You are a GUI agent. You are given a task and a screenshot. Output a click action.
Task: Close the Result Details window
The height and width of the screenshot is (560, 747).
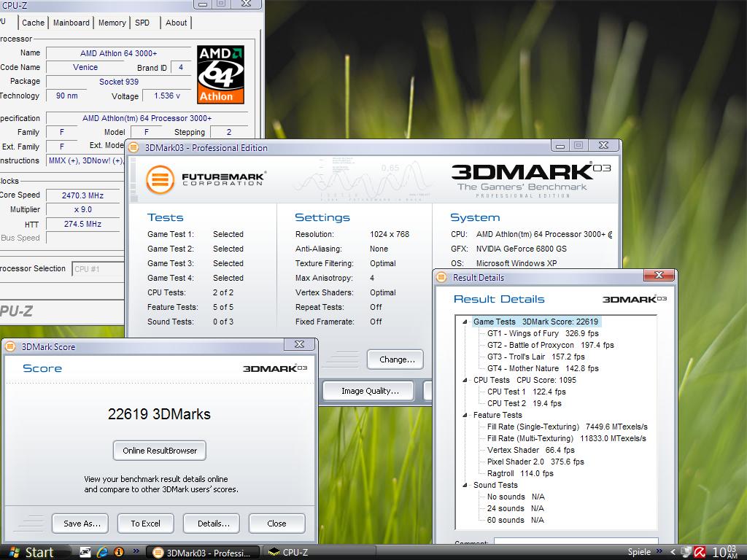pos(659,275)
